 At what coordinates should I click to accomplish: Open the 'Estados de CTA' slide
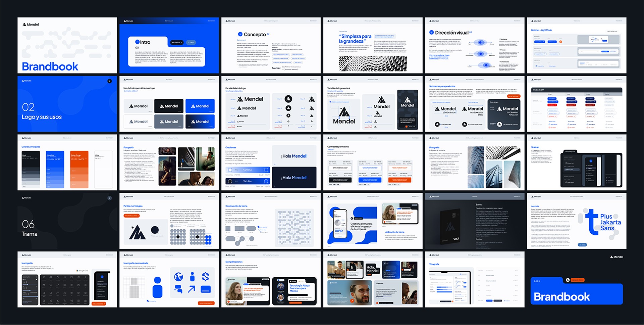577,104
